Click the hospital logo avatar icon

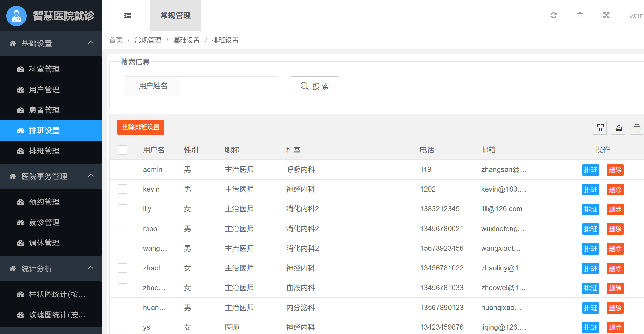click(x=16, y=16)
